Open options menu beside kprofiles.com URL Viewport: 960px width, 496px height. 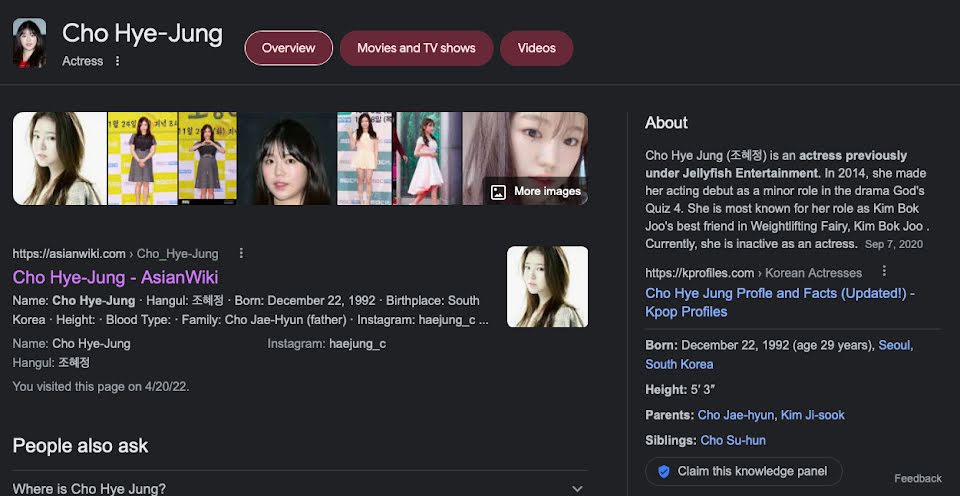click(883, 271)
